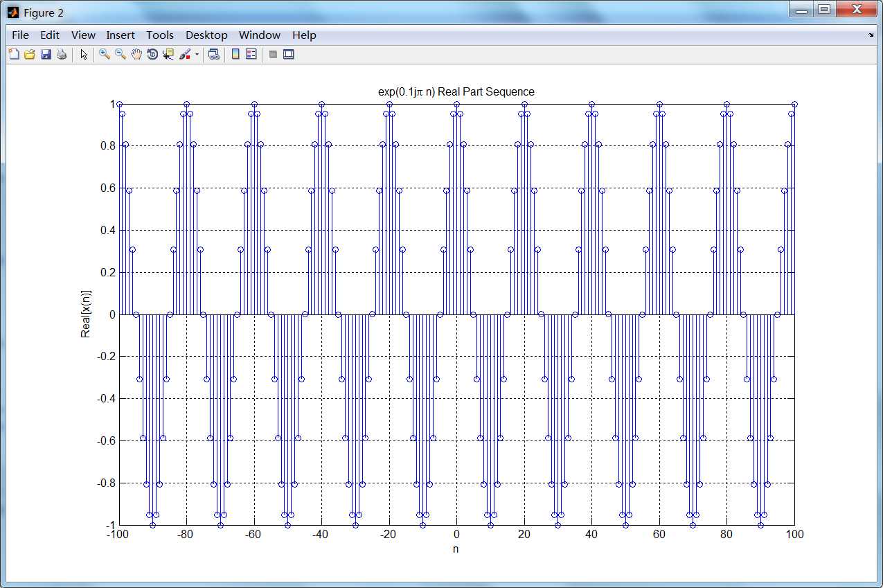Screen dimensions: 883x588
Task: Click the y-axis tick label '-0.6'
Action: click(x=106, y=440)
